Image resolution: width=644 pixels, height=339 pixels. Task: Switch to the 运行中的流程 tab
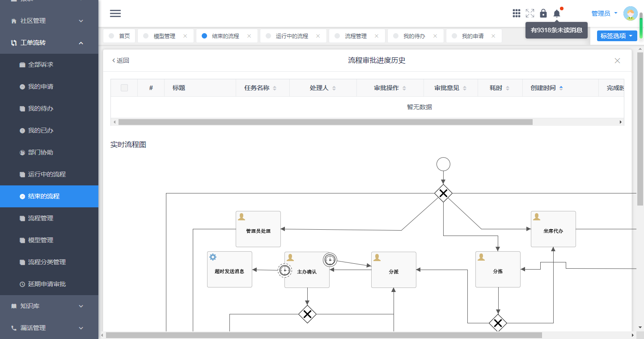(292, 36)
